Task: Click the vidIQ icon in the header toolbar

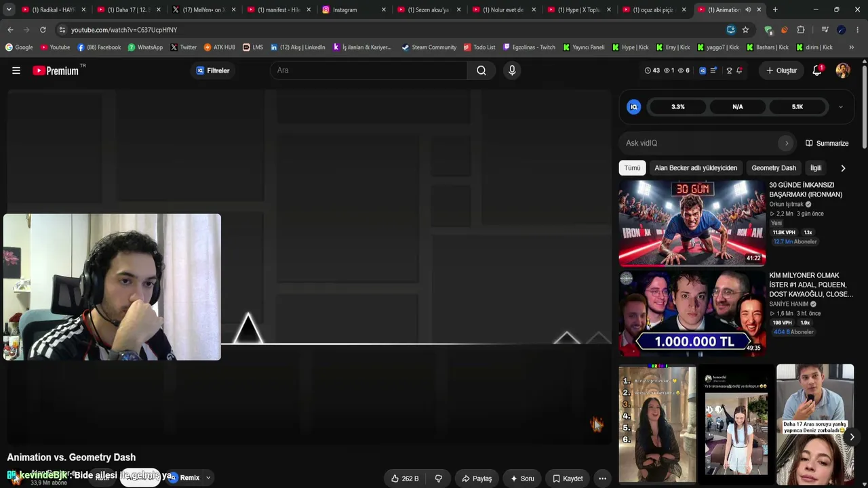Action: (x=703, y=70)
